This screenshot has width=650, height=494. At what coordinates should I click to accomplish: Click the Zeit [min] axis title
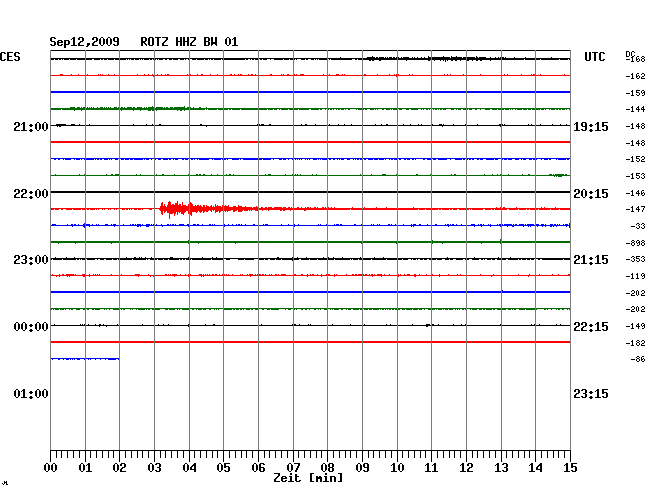point(308,478)
